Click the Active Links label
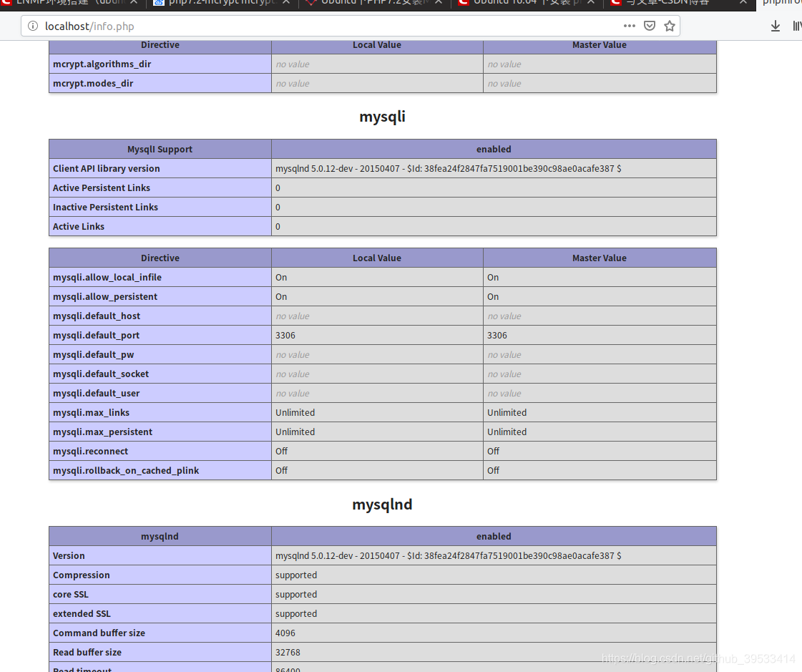This screenshot has width=802, height=672. pyautogui.click(x=78, y=226)
